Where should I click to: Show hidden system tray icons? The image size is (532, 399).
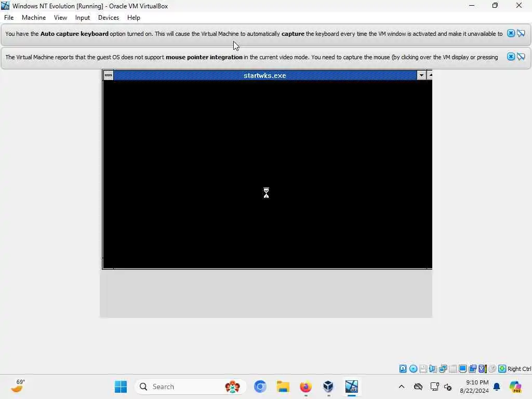[x=402, y=387]
